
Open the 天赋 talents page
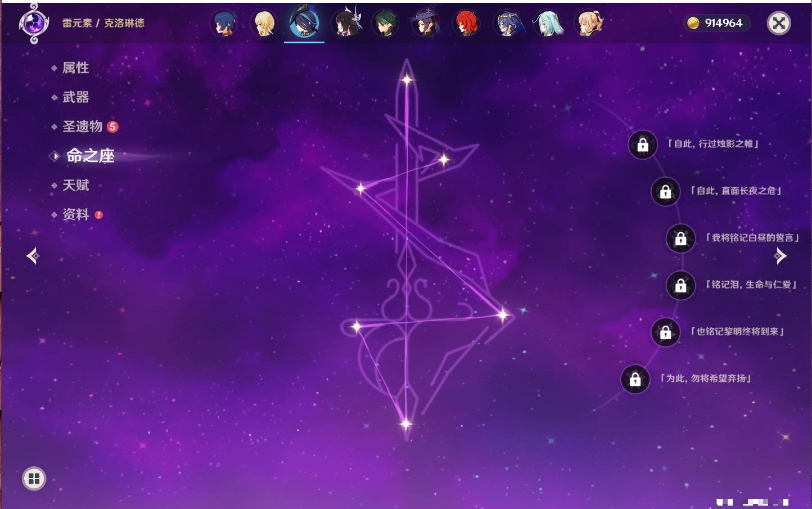click(75, 185)
